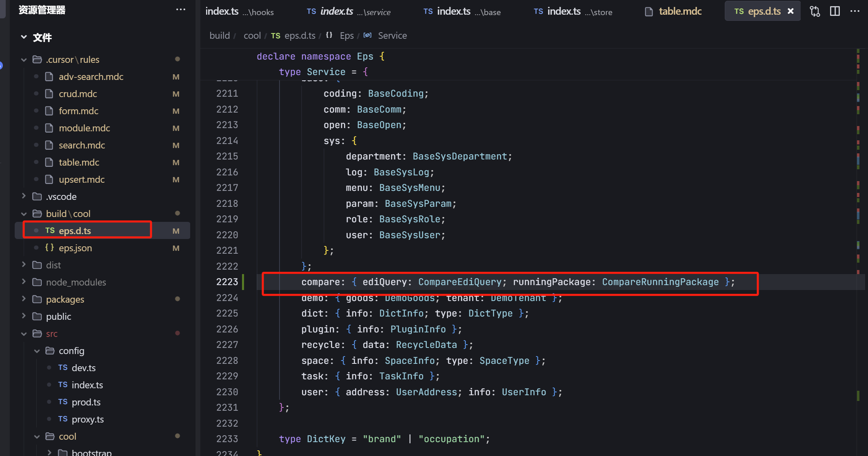Click the build breadcrumb segment
868x456 pixels.
[x=220, y=35]
